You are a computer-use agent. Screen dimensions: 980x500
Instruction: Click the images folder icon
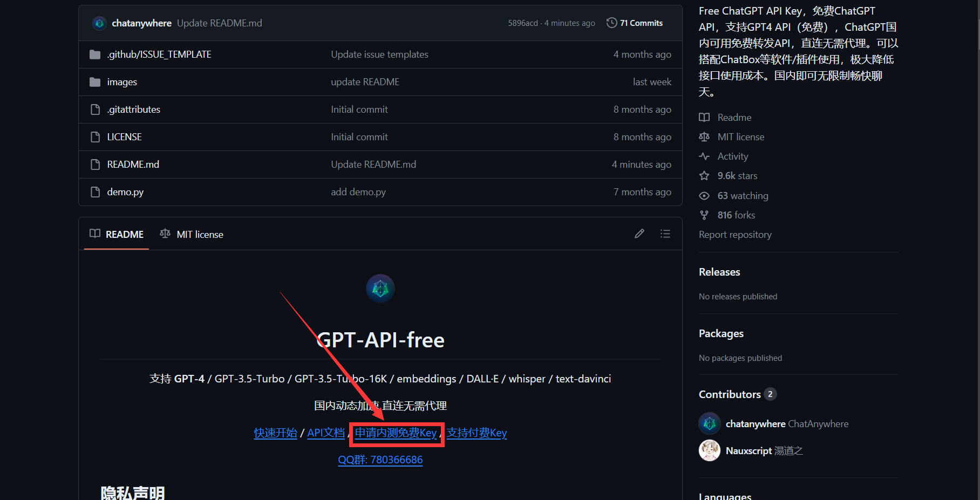pos(95,82)
